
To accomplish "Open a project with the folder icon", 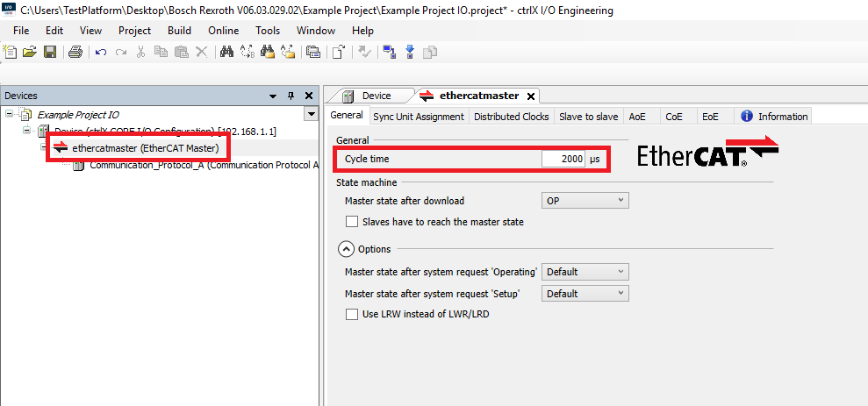I will (x=30, y=53).
